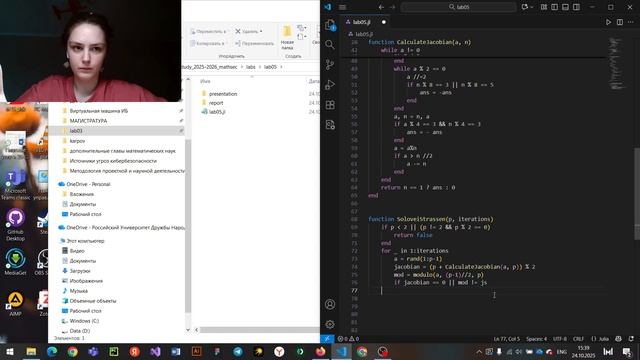Click labs in the Explorer address path
This screenshot has width=640, height=360.
(251, 67)
